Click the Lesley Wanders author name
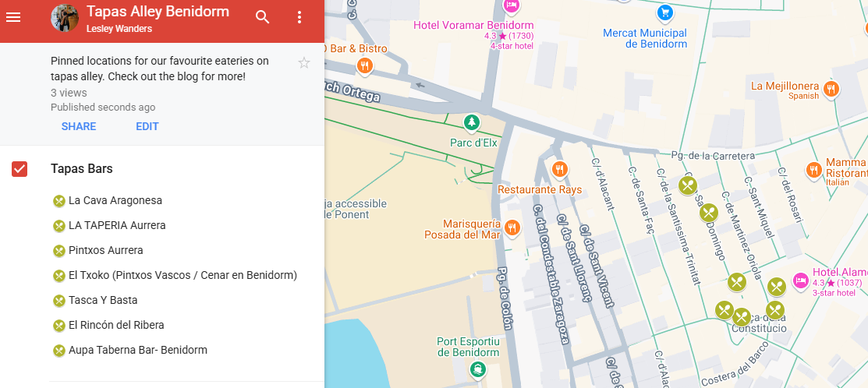The width and height of the screenshot is (868, 388). point(119,29)
